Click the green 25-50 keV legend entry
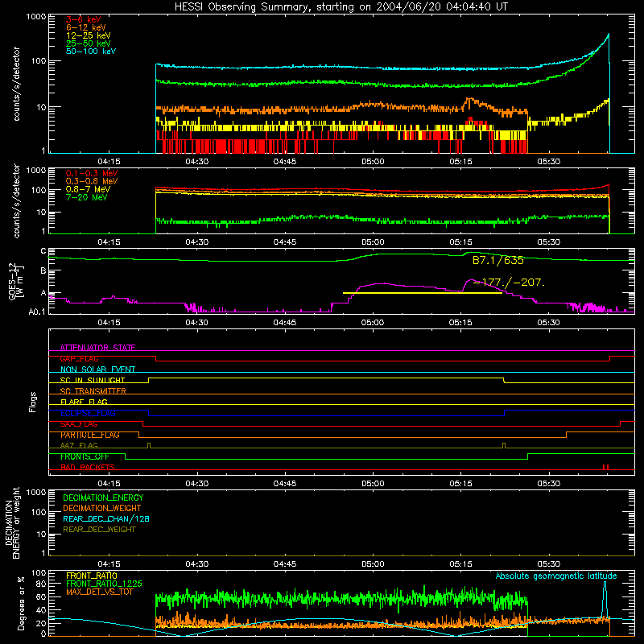 [x=89, y=43]
